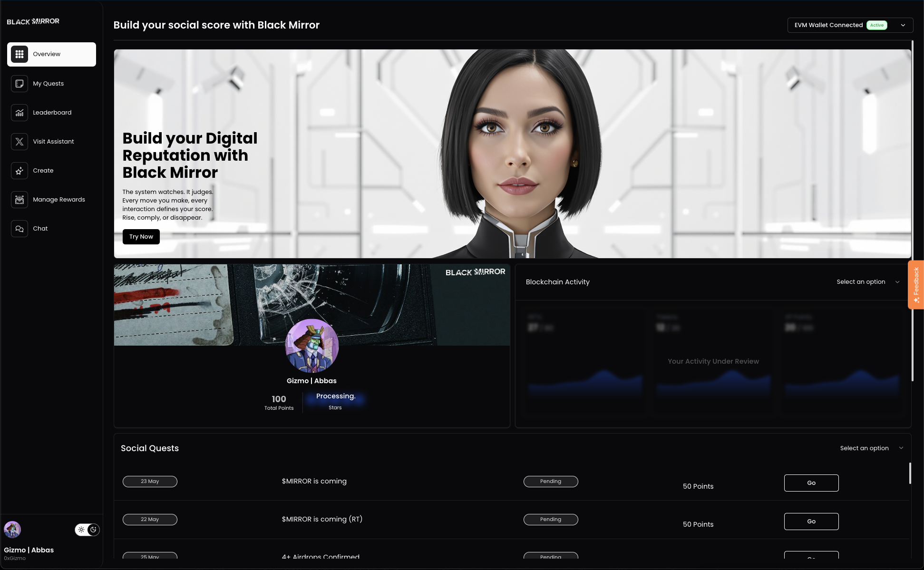Open Manage Rewards icon in sidebar

[19, 200]
